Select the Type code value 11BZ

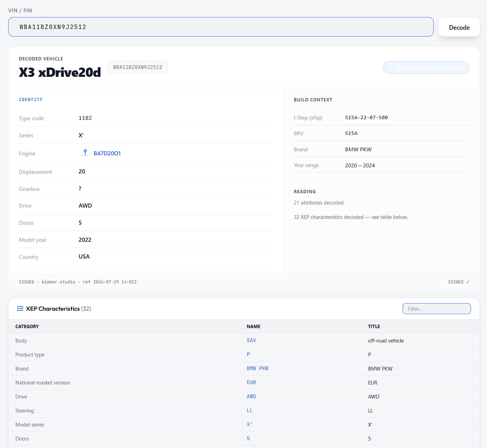coord(85,118)
